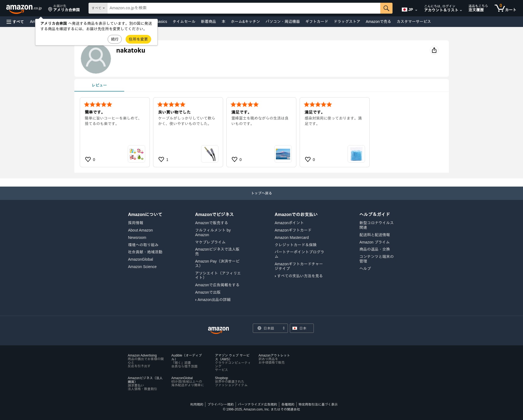Open カスタマーサービス navigation item
Image resolution: width=523 pixels, height=420 pixels.
click(x=414, y=22)
